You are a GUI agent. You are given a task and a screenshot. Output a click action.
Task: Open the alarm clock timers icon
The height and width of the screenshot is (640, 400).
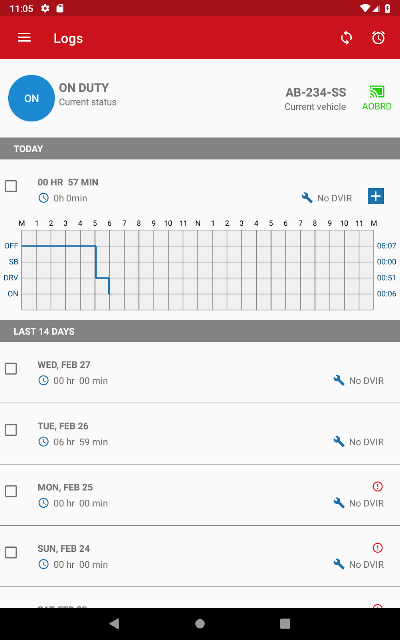[378, 38]
